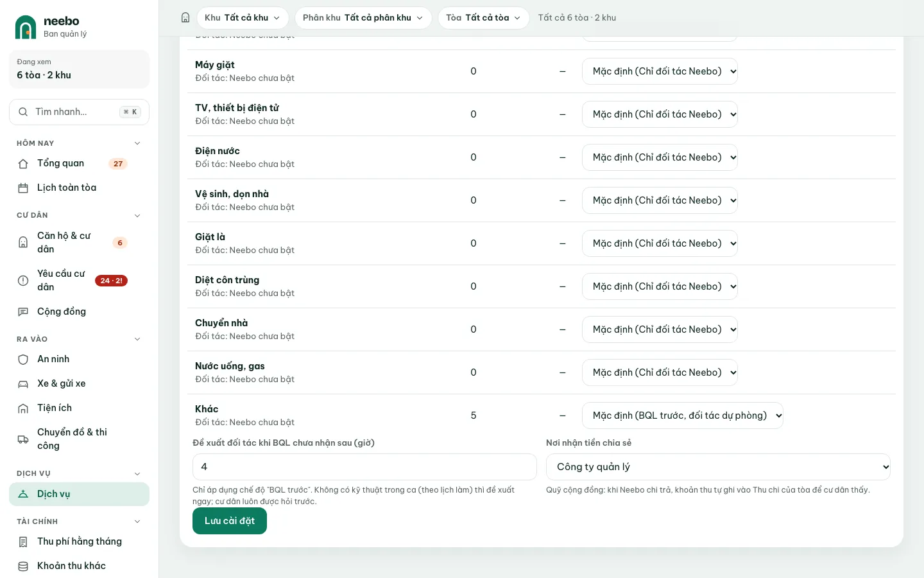The height and width of the screenshot is (578, 924).
Task: Collapse the TÀI CHÍNH section
Action: tap(137, 521)
